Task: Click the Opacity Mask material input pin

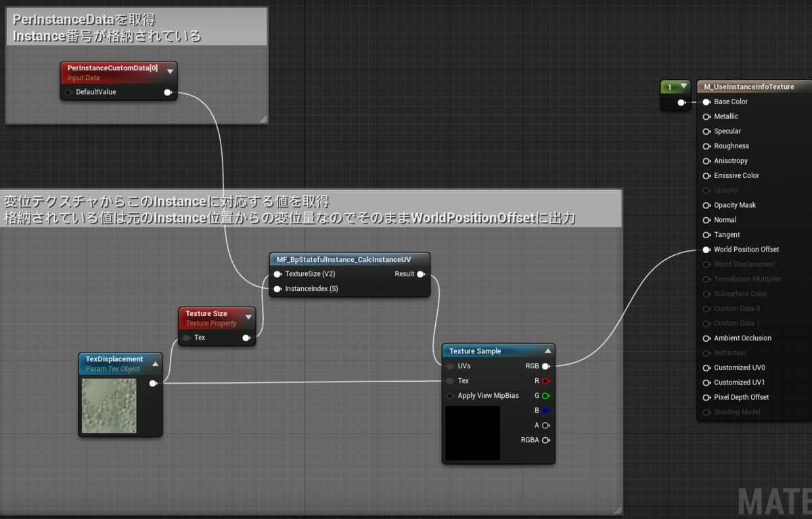Action: tap(706, 206)
